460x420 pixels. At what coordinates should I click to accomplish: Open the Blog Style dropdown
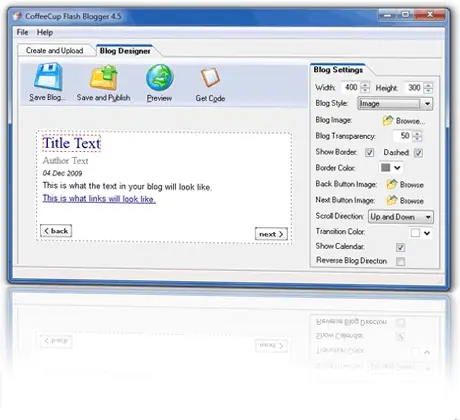click(395, 104)
